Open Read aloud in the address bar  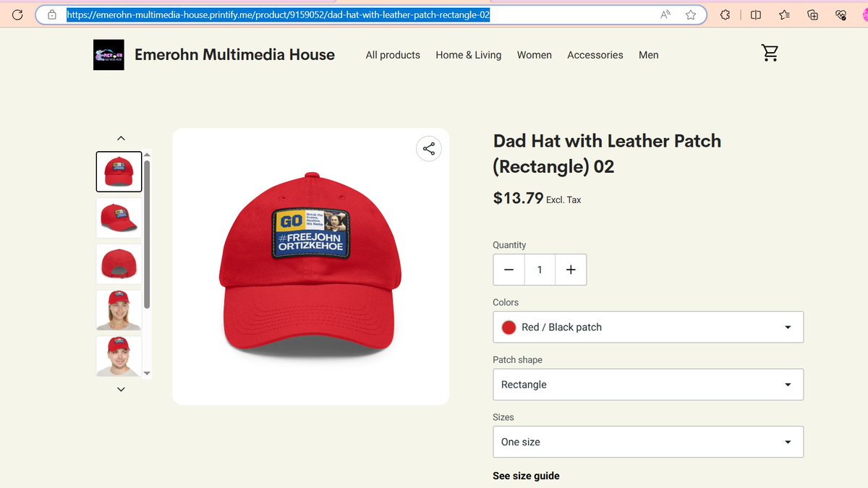pyautogui.click(x=664, y=14)
